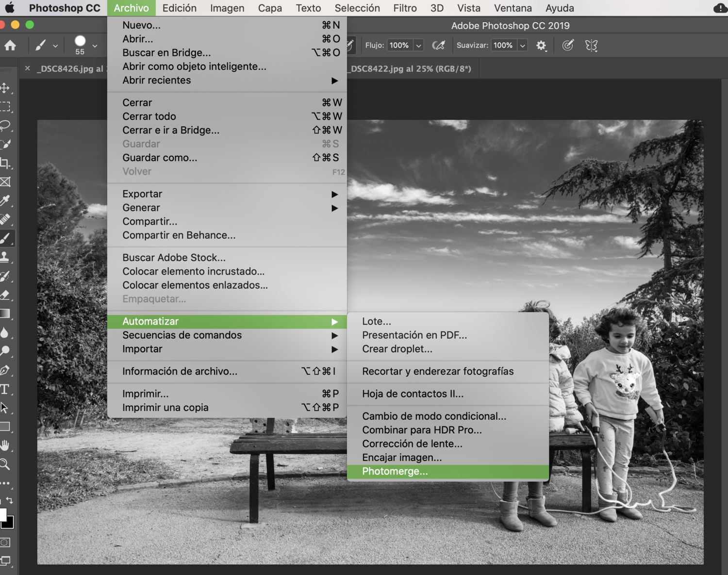Image resolution: width=728 pixels, height=575 pixels.
Task: Open the Apple menu
Action: (x=10, y=8)
